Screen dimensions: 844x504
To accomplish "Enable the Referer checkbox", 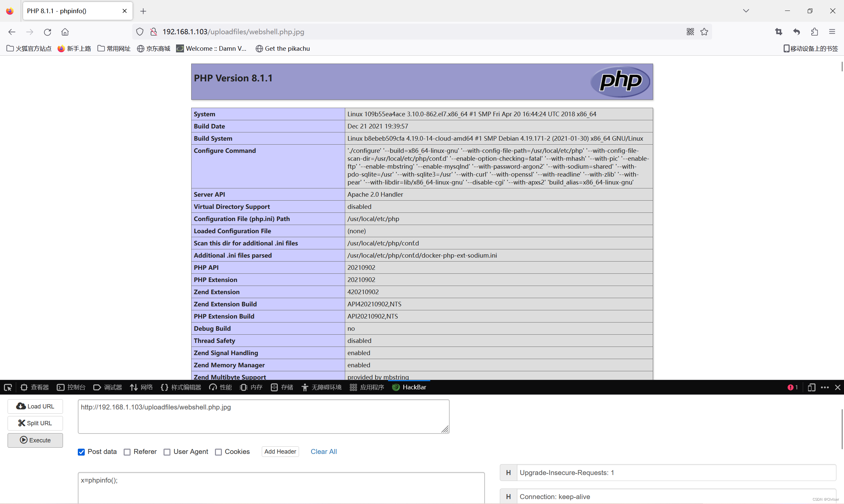I will pos(127,452).
